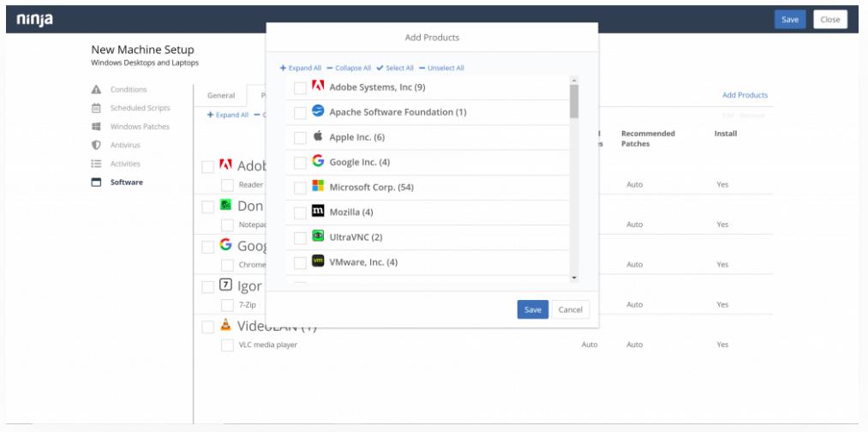
Task: Click Microsoft Corp. logo icon
Action: (318, 185)
